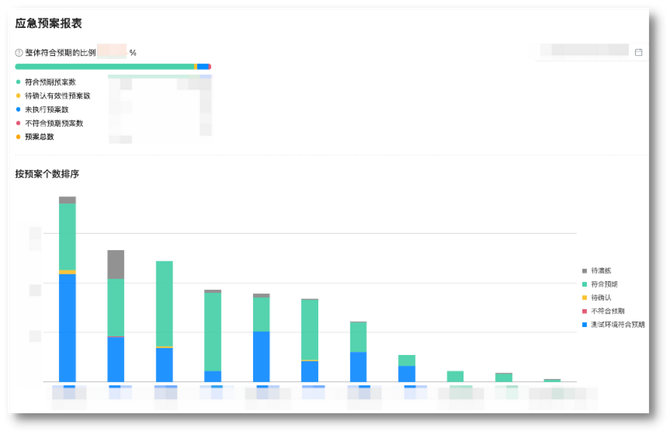670x435 pixels.
Task: Toggle the 符合预期 series in chart legend
Action: [x=604, y=284]
